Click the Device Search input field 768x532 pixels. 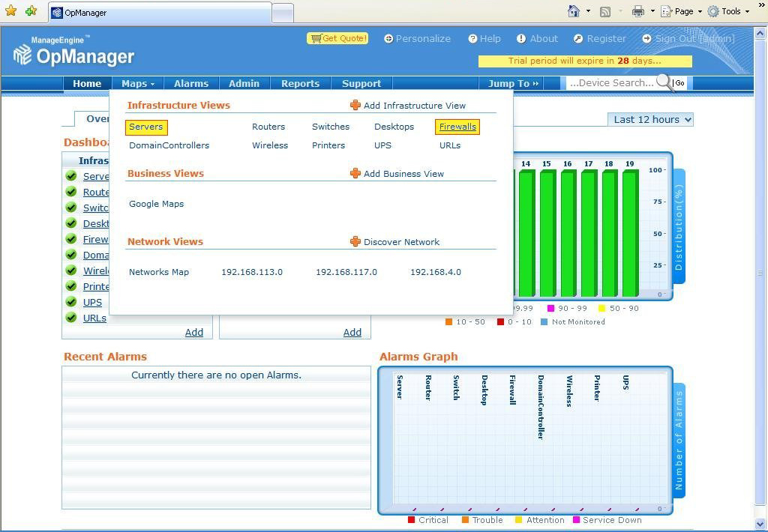[611, 83]
